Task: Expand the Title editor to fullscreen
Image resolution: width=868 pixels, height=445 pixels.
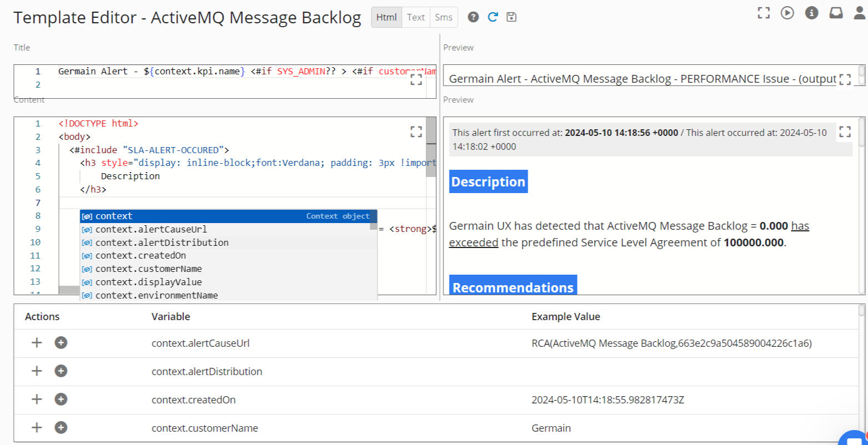Action: point(416,79)
